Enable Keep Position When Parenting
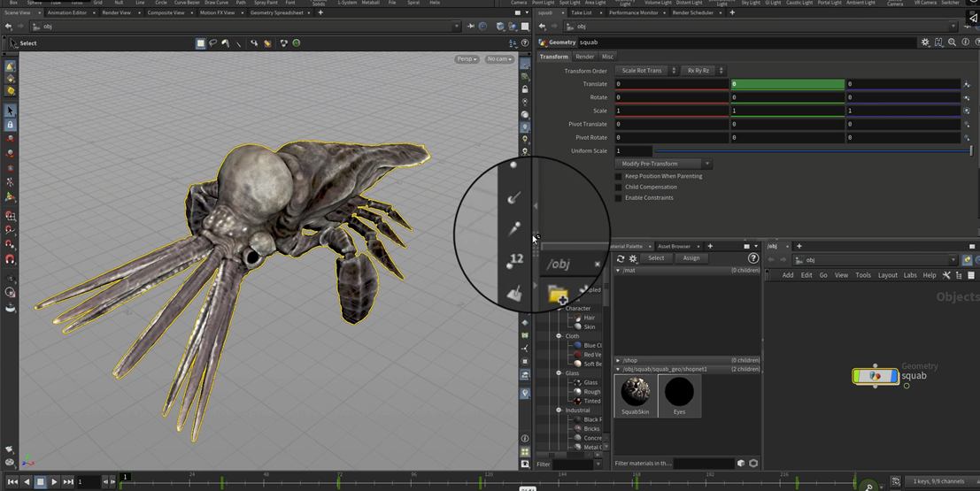 click(x=618, y=176)
